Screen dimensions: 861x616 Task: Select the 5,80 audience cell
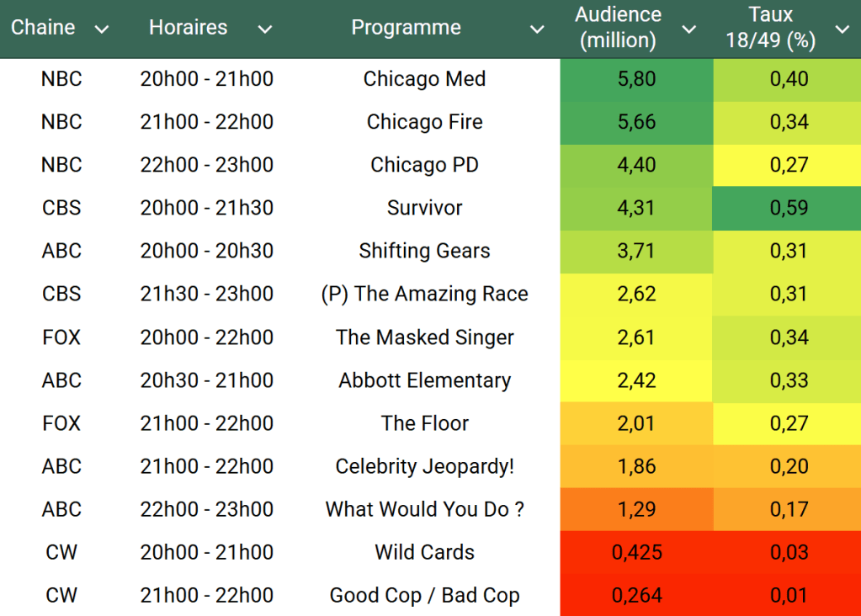636,79
